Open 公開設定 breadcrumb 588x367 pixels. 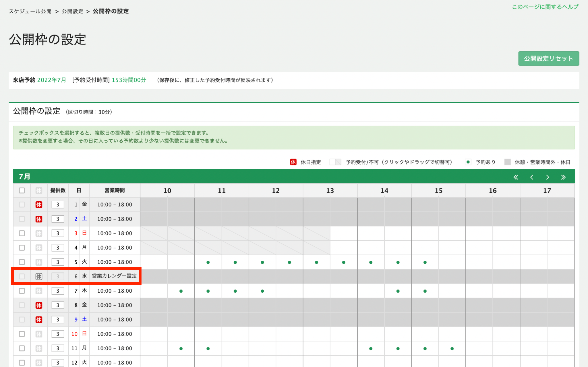pyautogui.click(x=72, y=11)
